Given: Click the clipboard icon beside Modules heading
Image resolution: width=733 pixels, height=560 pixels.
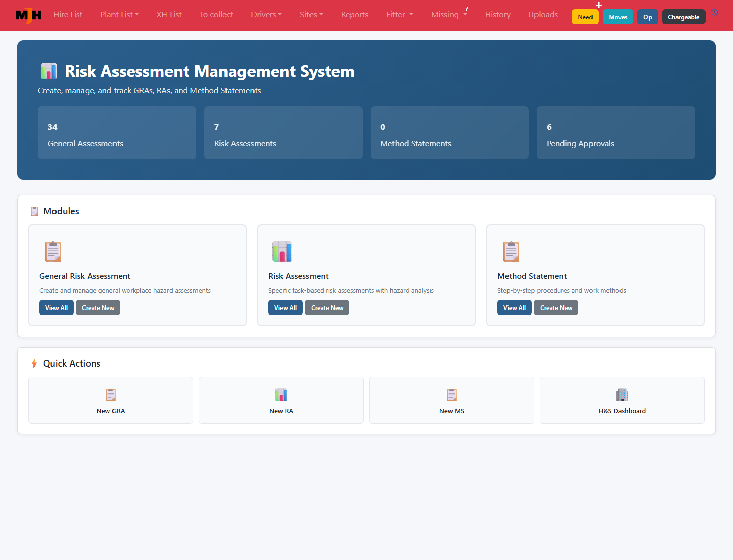Looking at the screenshot, I should (34, 211).
